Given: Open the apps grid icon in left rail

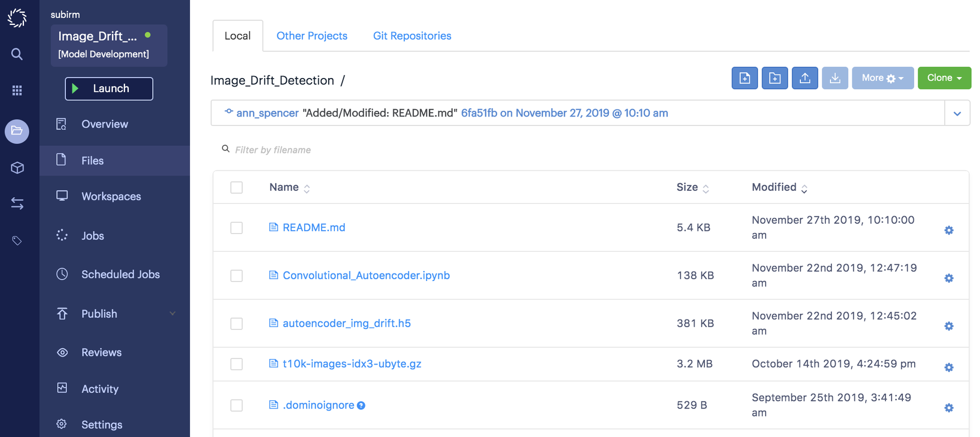Looking at the screenshot, I should 17,91.
